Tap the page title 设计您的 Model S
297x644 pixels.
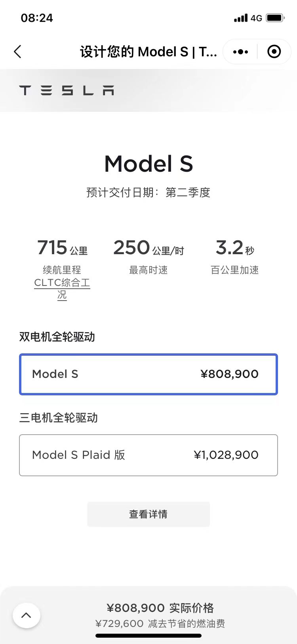click(148, 52)
